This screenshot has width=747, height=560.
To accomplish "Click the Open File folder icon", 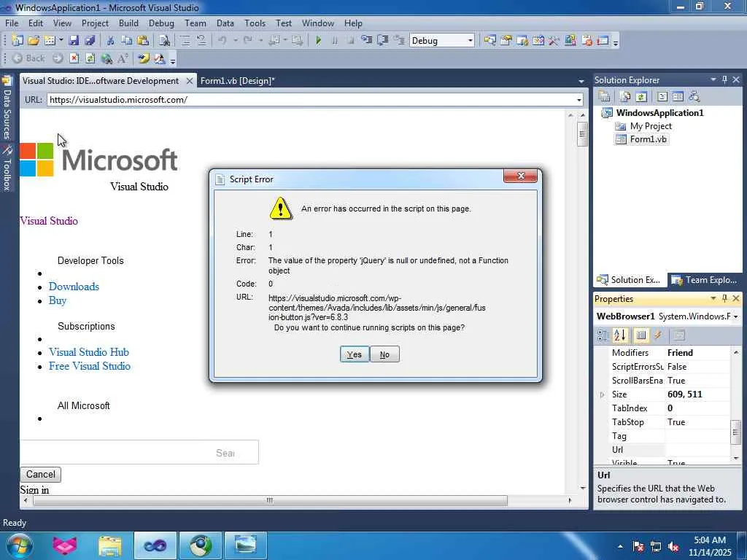I will coord(34,41).
